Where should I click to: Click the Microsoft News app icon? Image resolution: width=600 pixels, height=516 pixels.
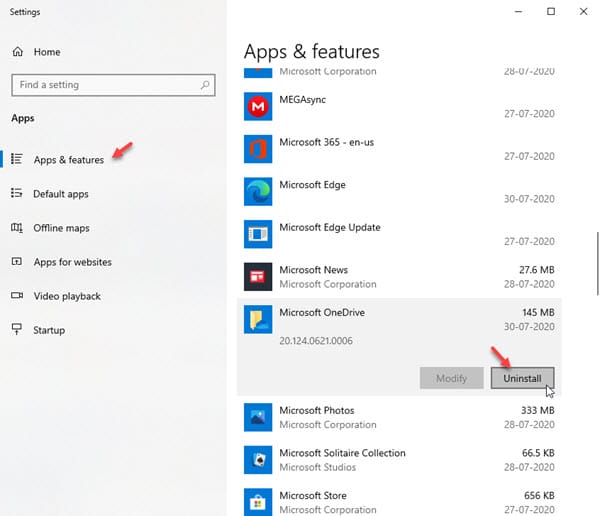point(258,276)
